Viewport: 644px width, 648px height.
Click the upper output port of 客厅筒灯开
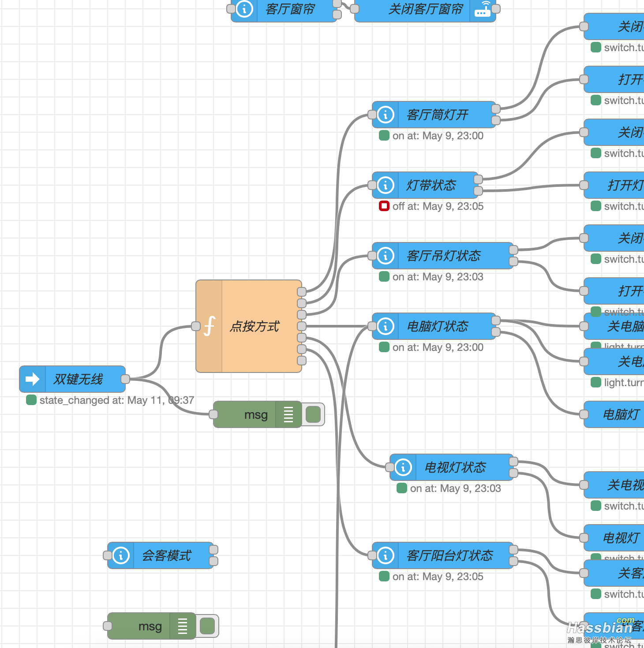pos(496,109)
